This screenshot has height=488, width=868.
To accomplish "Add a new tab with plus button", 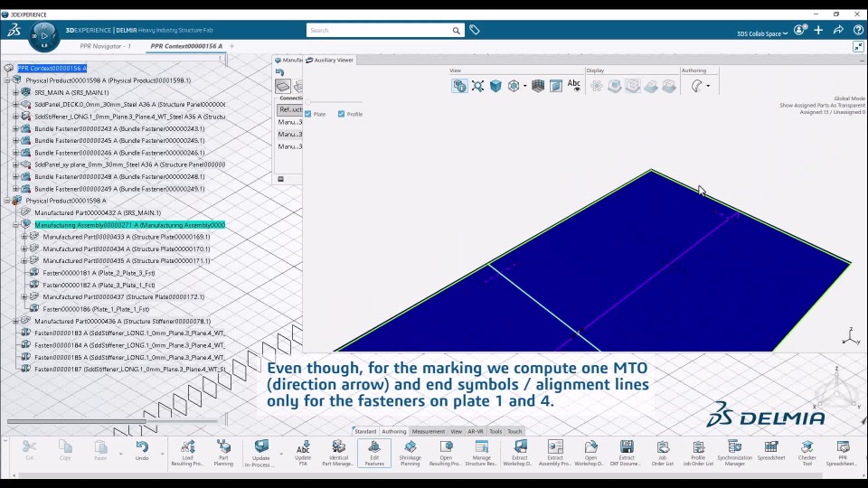I will point(232,46).
